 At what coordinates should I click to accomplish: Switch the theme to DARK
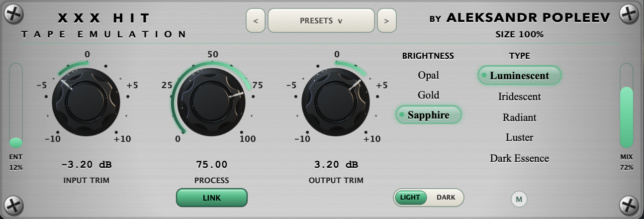446,198
